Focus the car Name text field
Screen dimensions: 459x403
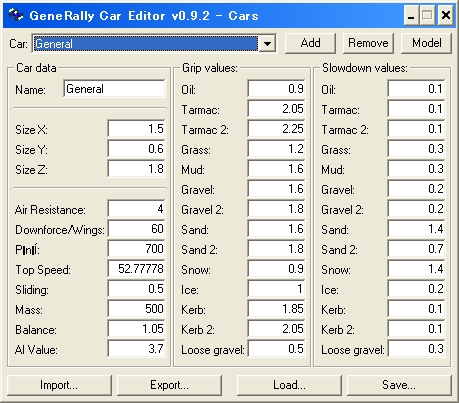coord(114,89)
